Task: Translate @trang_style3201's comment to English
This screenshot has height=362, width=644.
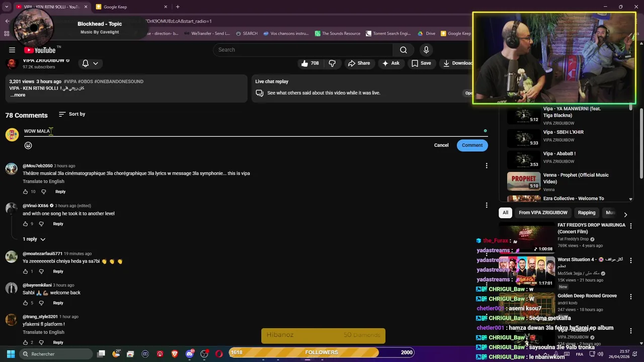Action: [x=43, y=332]
